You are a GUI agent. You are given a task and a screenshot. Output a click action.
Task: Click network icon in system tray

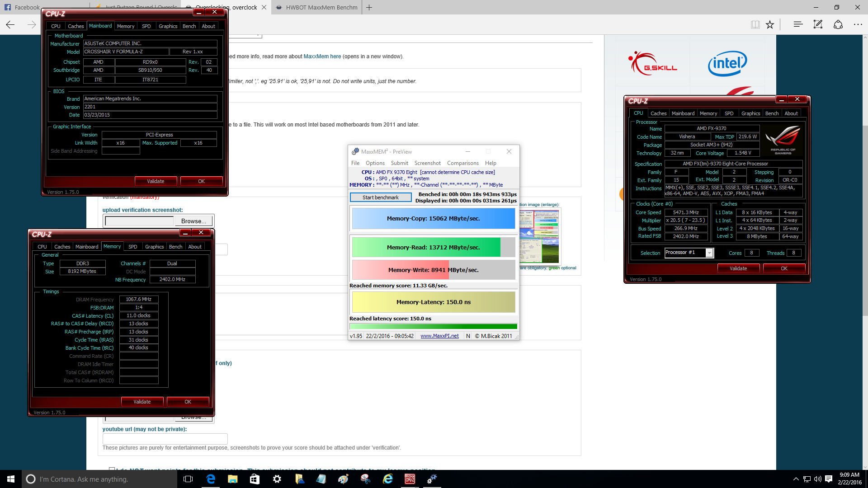[807, 479]
